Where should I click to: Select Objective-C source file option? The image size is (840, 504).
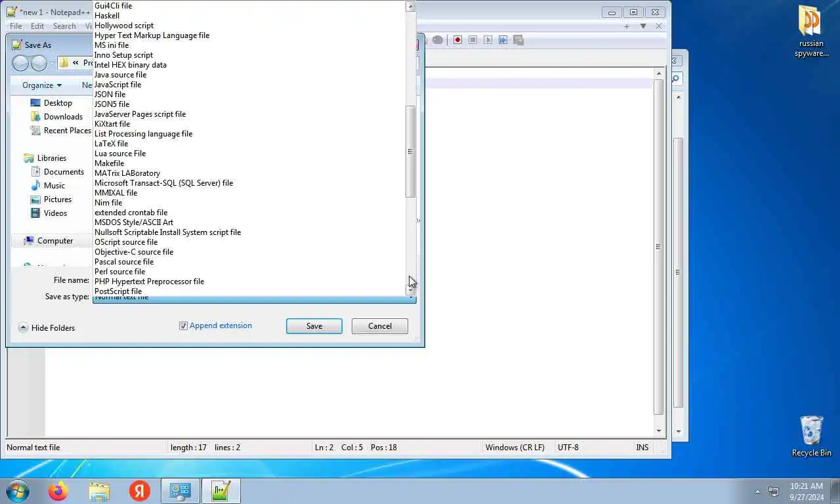[x=134, y=252]
